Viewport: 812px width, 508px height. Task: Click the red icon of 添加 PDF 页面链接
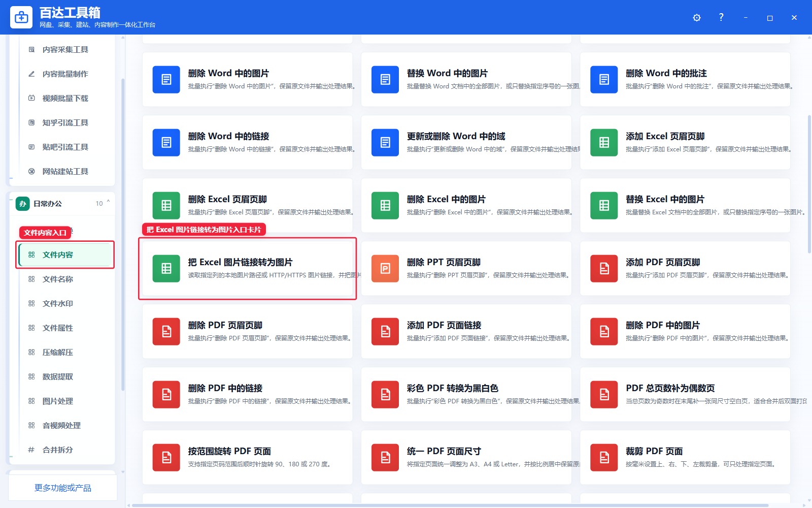click(x=385, y=331)
